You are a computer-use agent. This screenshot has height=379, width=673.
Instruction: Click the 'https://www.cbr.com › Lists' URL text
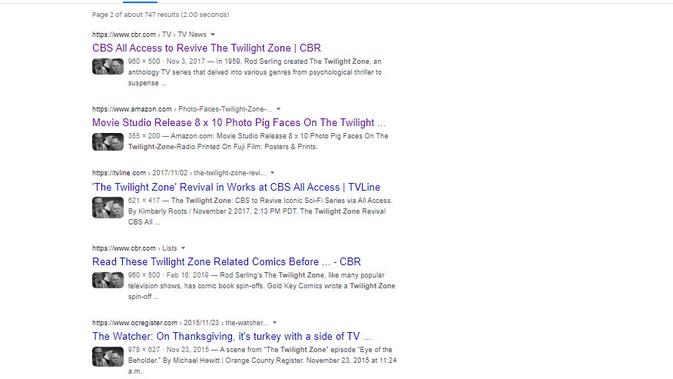134,248
